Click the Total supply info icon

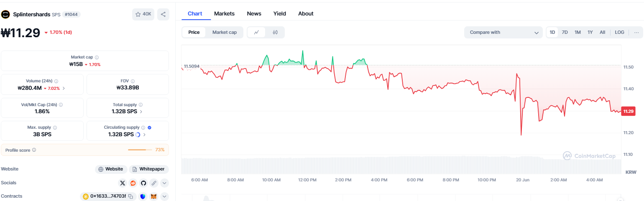click(x=141, y=104)
